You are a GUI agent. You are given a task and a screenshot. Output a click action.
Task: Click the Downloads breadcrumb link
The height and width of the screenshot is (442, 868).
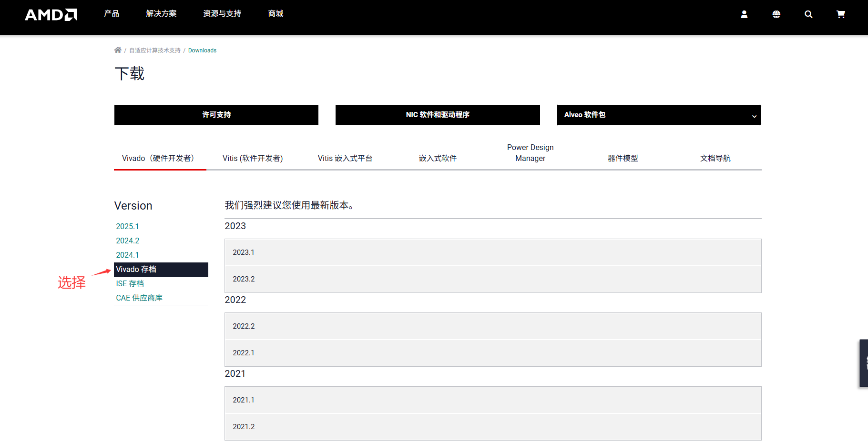[x=202, y=50]
